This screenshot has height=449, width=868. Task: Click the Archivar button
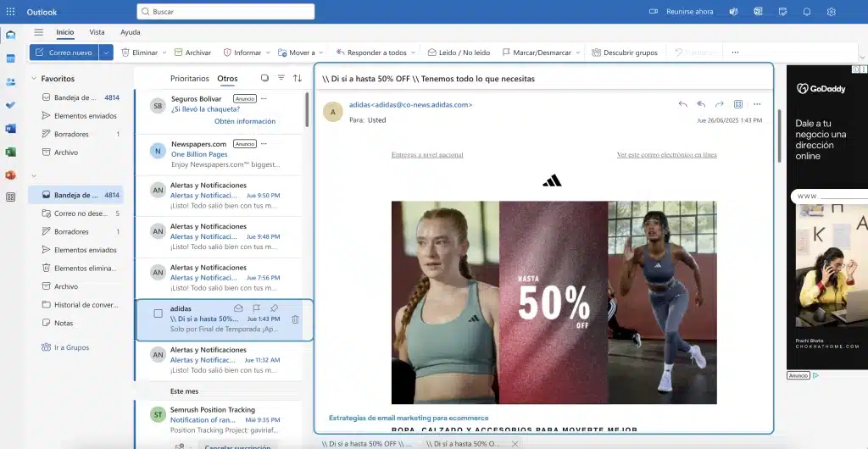(192, 53)
